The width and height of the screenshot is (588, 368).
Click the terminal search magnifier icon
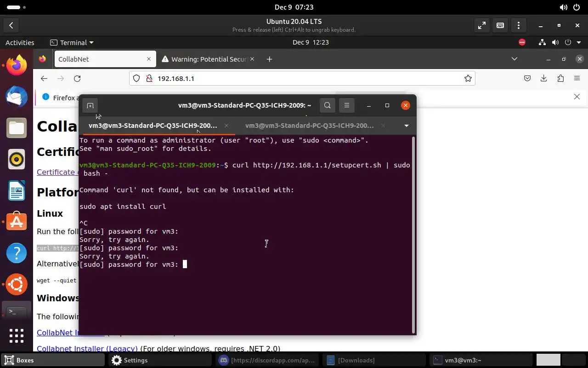click(328, 105)
